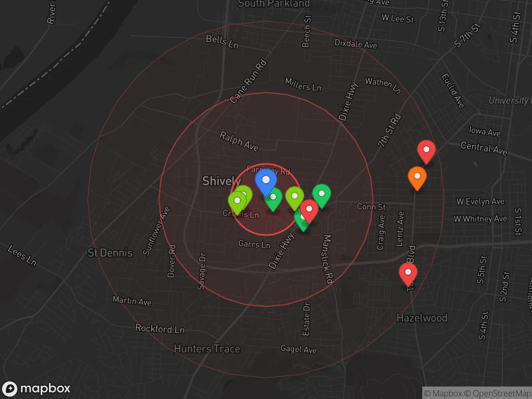Click the Hazelwood neighborhood label
The height and width of the screenshot is (399, 532).
(422, 318)
